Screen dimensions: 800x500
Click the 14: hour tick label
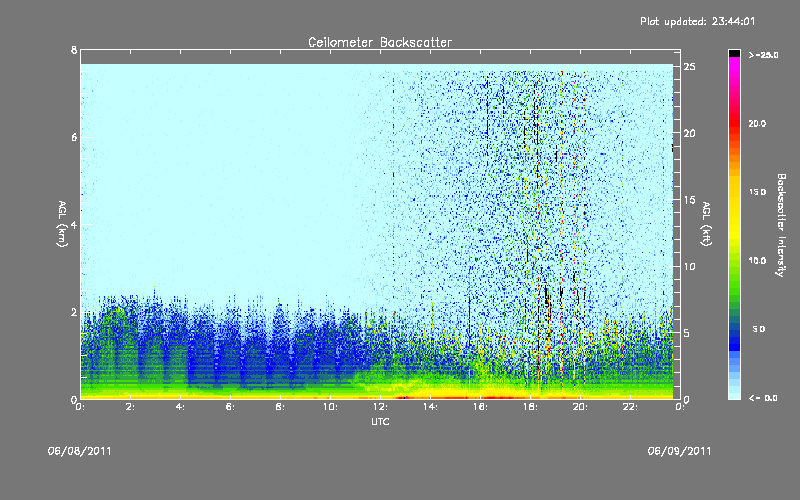click(430, 407)
